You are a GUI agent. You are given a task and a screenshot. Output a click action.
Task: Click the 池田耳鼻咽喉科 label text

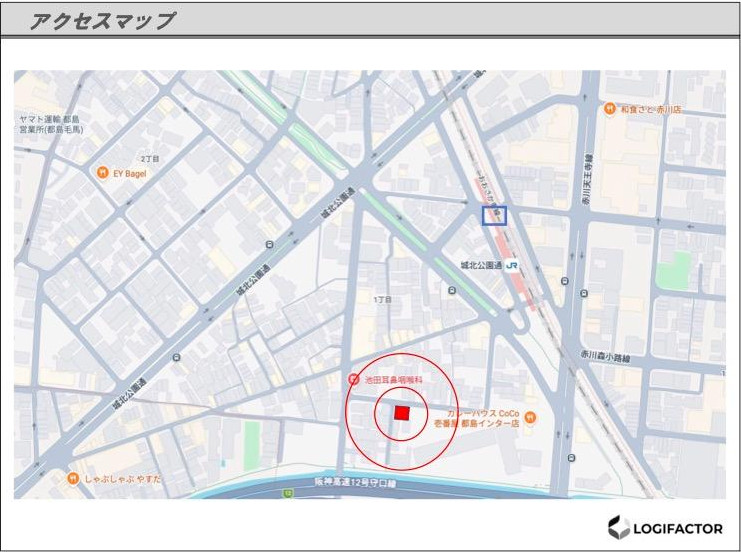coord(394,380)
